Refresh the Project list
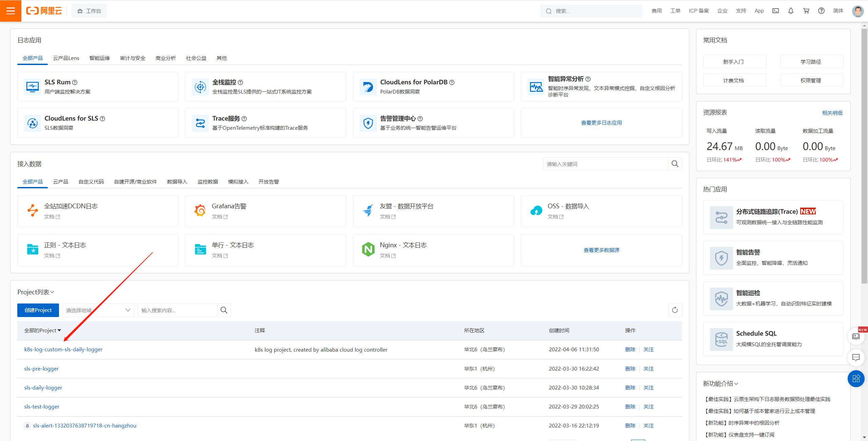Image resolution: width=868 pixels, height=441 pixels. (x=675, y=310)
